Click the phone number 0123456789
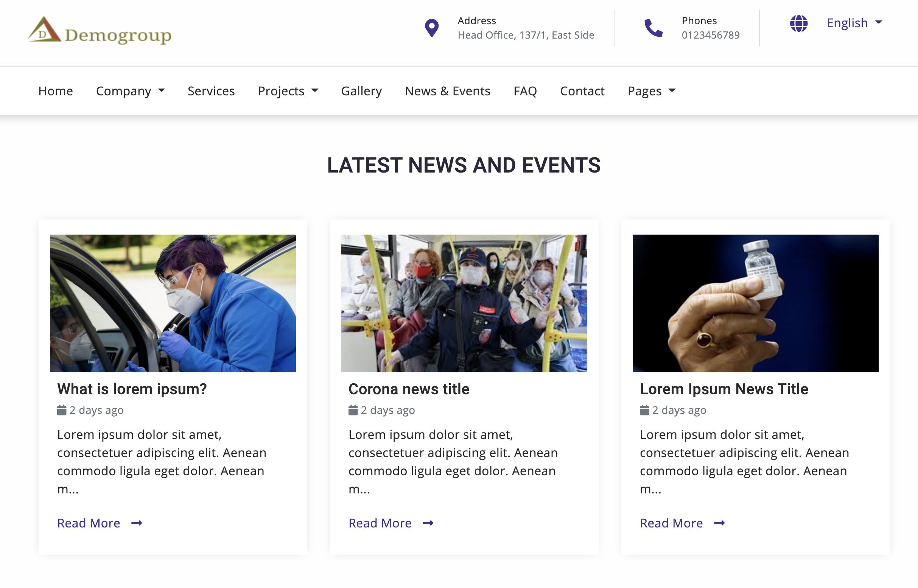The height and width of the screenshot is (588, 918). [711, 35]
